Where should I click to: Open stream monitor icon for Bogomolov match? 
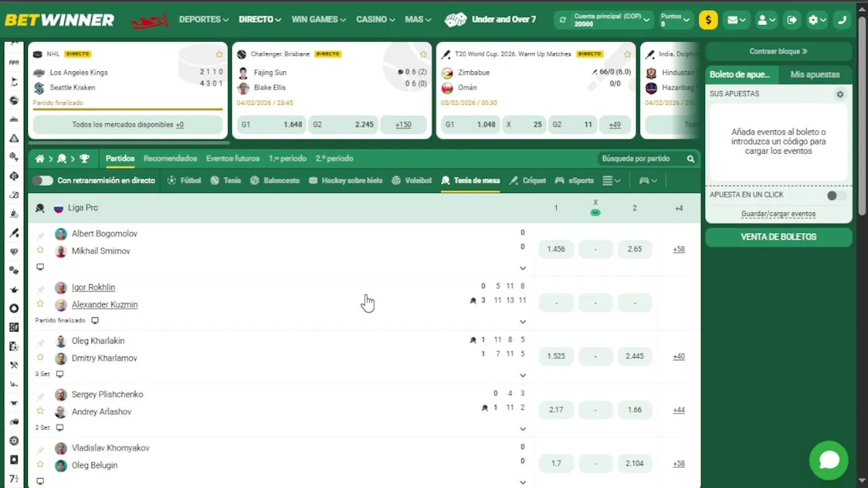[40, 267]
